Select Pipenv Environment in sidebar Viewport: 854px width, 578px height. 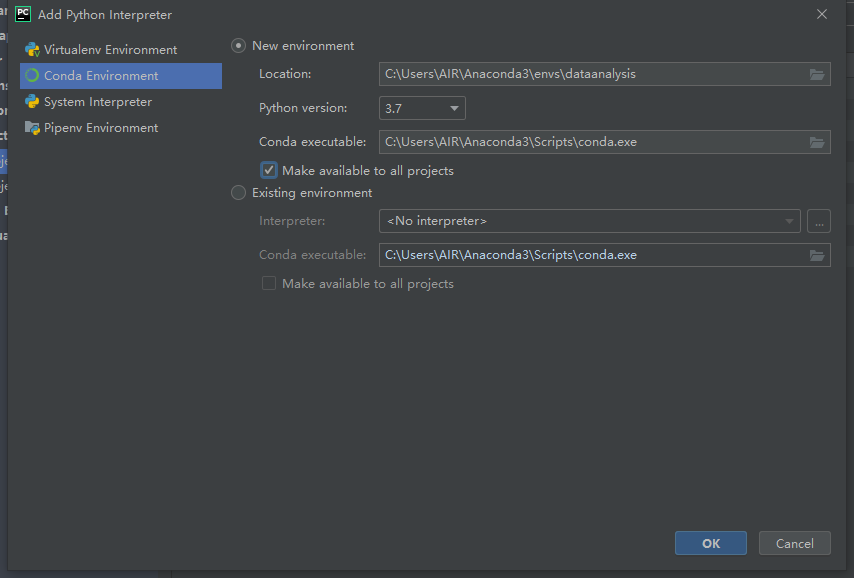click(x=121, y=128)
